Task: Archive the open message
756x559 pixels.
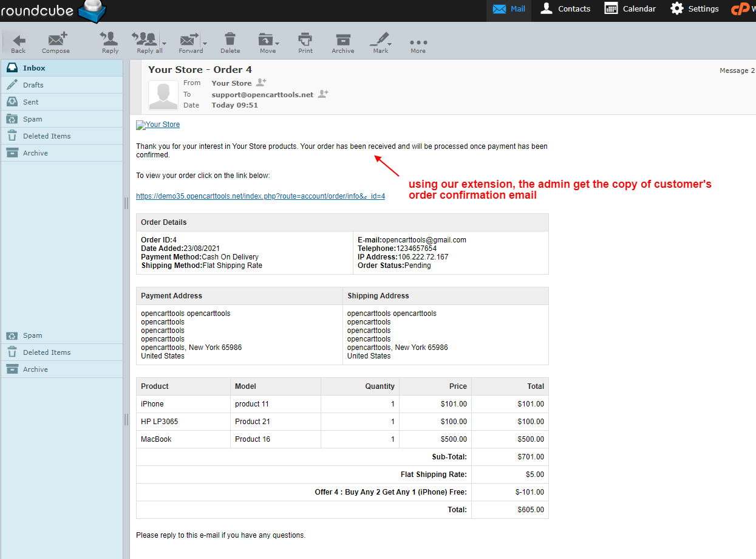Action: pyautogui.click(x=342, y=43)
